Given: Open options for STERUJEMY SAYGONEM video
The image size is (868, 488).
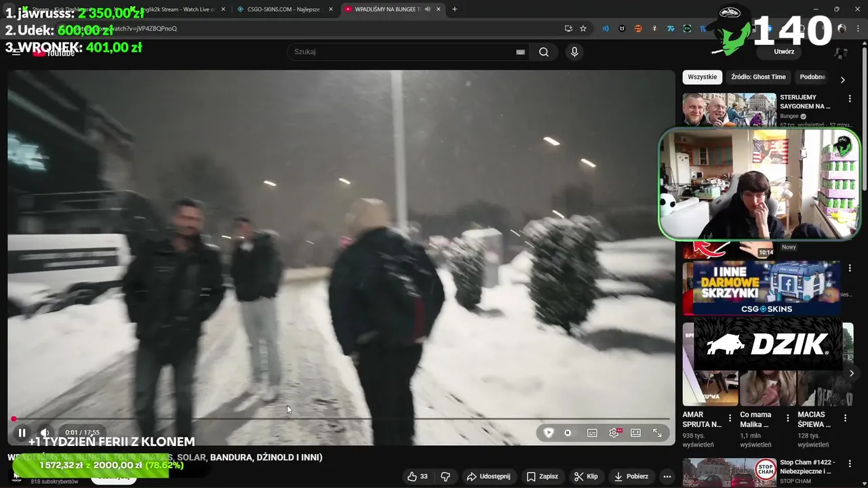Looking at the screenshot, I should (x=850, y=99).
